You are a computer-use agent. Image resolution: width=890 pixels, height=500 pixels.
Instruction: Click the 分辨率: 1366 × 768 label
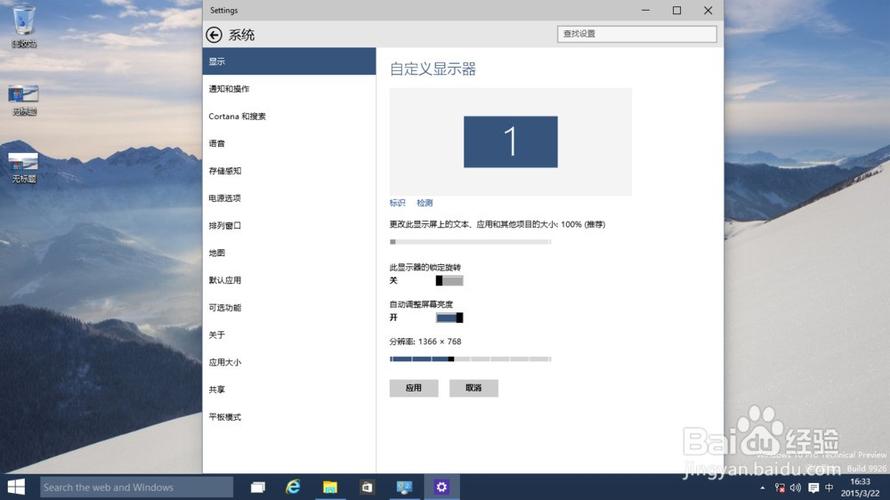[x=425, y=341]
